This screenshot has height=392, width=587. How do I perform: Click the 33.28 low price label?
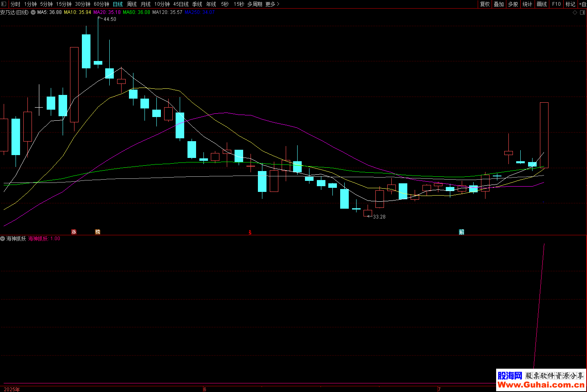(x=379, y=217)
